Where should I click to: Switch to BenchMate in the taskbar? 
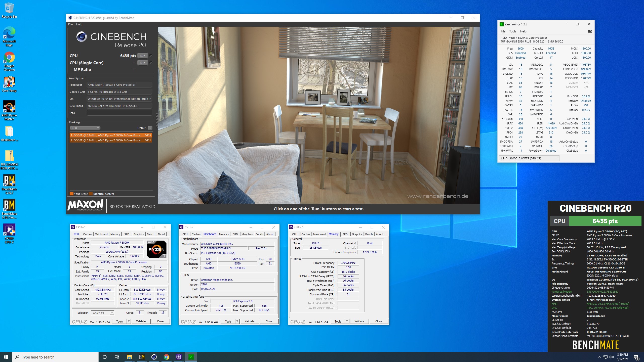click(x=142, y=357)
